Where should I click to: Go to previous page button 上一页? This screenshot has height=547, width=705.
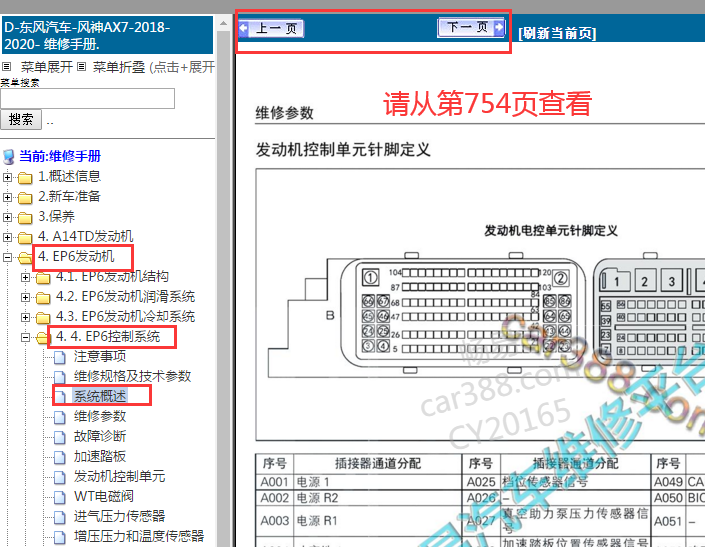point(271,28)
